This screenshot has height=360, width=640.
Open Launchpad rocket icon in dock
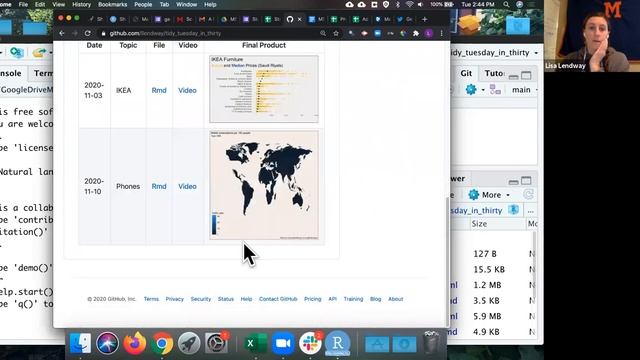(x=189, y=344)
